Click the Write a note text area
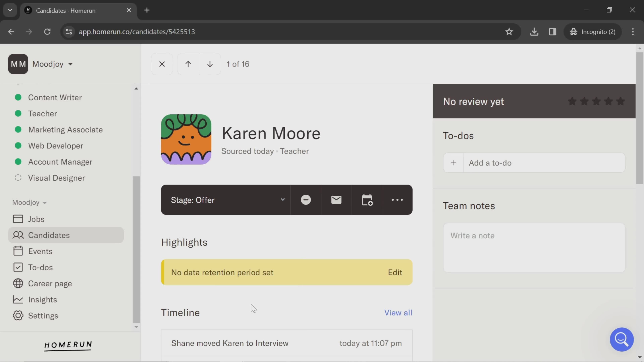 coord(534,248)
